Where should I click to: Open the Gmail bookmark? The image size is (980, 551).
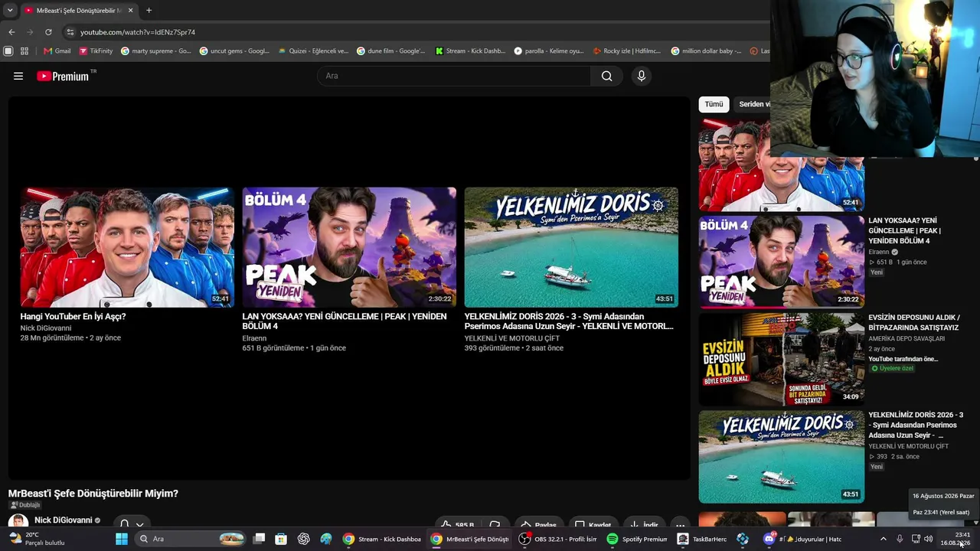click(x=57, y=51)
